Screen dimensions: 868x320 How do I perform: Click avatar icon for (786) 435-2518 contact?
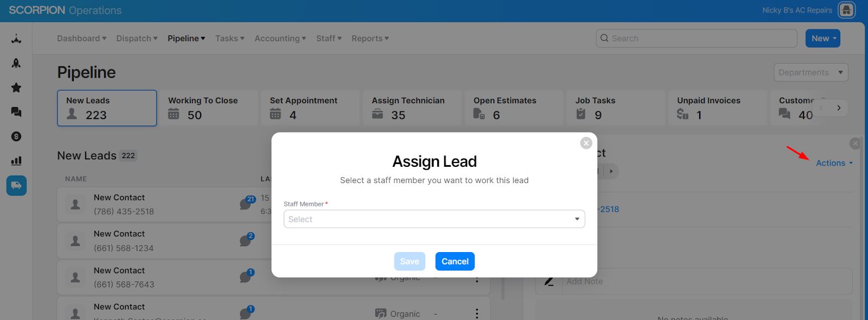(75, 204)
